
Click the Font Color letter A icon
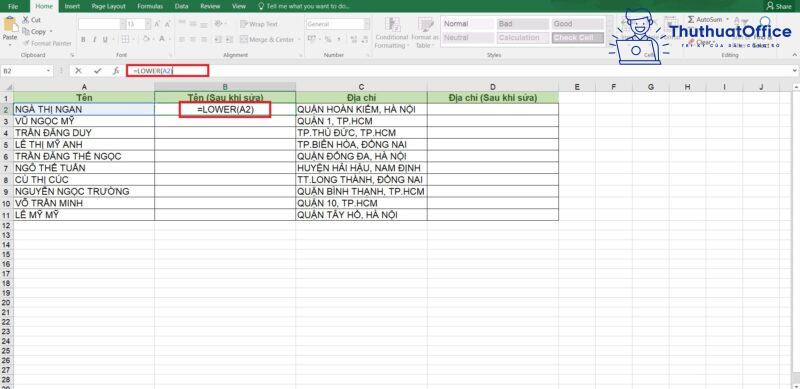tap(162, 39)
